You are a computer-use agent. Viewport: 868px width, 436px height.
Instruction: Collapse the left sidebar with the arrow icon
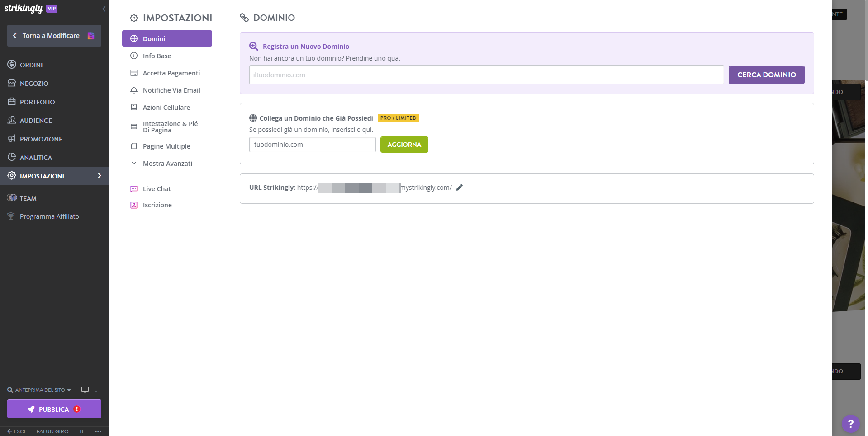point(104,9)
